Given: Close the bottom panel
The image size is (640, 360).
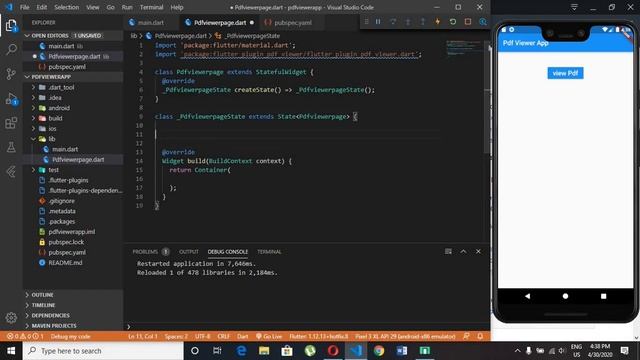Looking at the screenshot, I should tap(478, 251).
